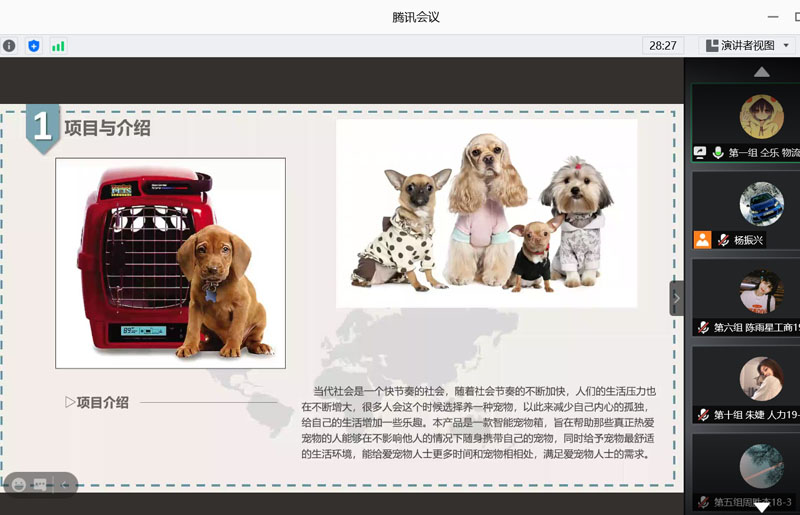Viewport: 800px width, 515px height.
Task: Click the blue security shield icon
Action: pyautogui.click(x=34, y=46)
